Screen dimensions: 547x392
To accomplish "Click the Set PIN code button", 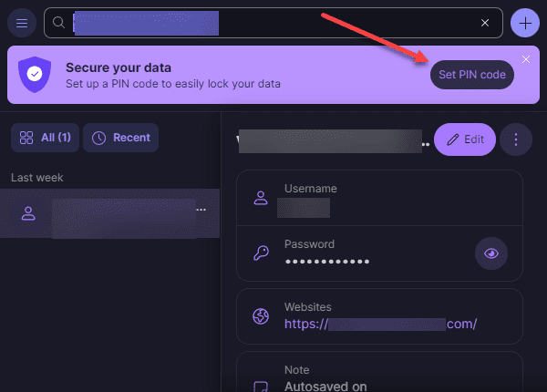I will click(x=471, y=75).
